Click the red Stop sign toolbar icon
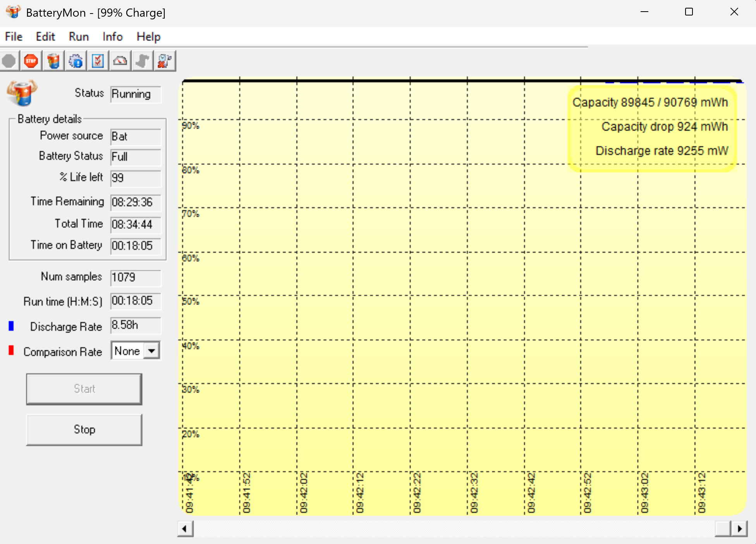The image size is (756, 544). [x=31, y=61]
